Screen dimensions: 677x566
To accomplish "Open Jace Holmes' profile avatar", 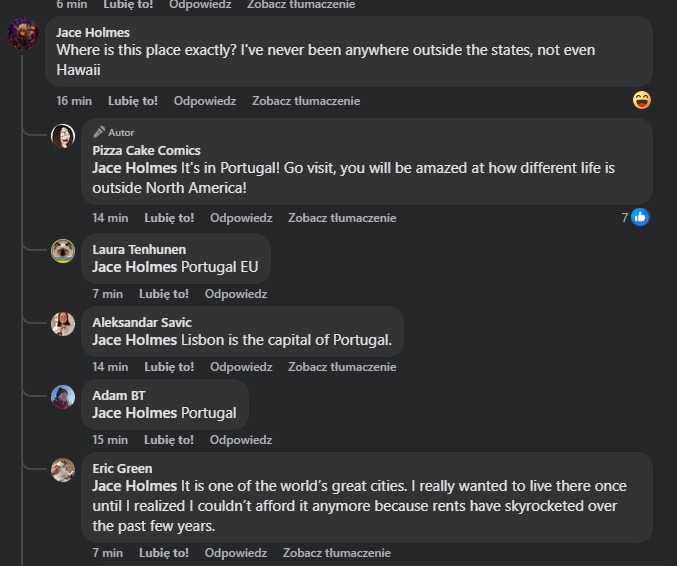I will [23, 34].
